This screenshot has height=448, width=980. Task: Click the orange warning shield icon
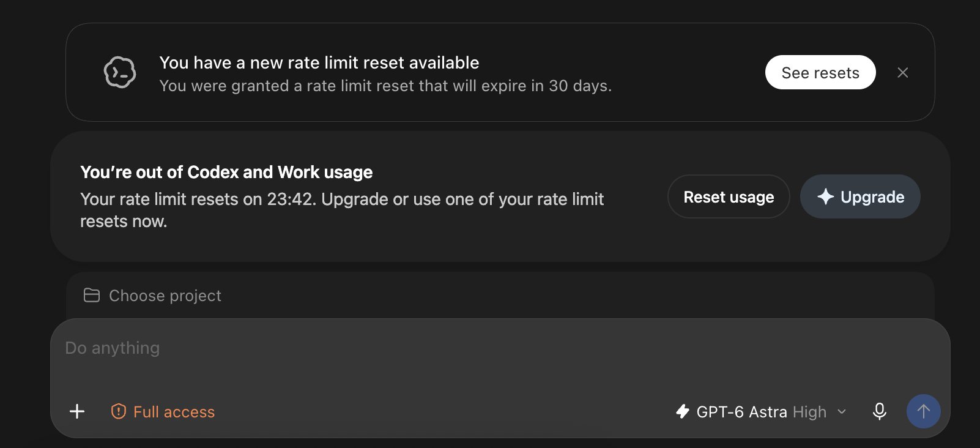pyautogui.click(x=118, y=411)
